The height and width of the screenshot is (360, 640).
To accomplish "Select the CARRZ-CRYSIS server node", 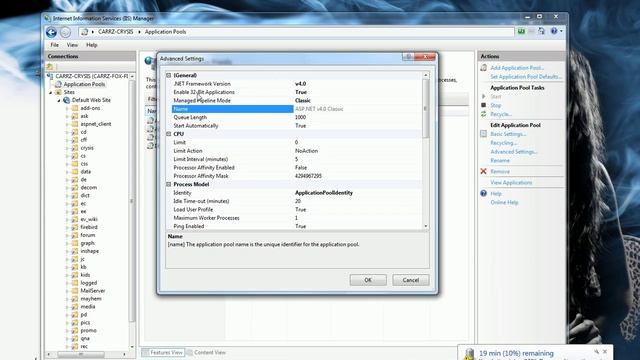I will (x=91, y=76).
